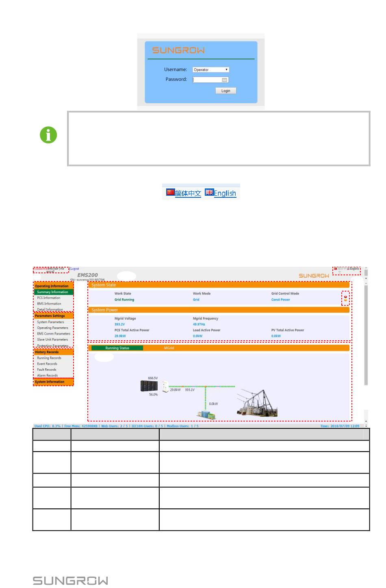Click Const Power grid control mode value
Screen dimensions: 386x588
tap(281, 300)
